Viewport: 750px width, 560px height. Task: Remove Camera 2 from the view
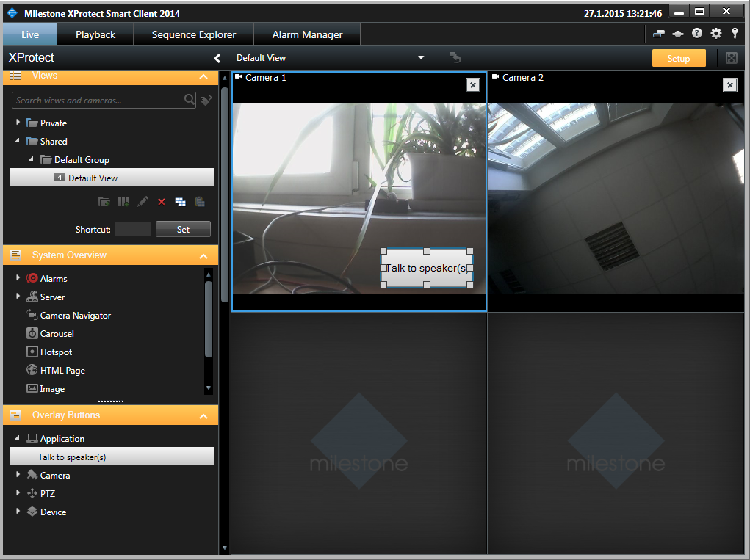point(729,85)
